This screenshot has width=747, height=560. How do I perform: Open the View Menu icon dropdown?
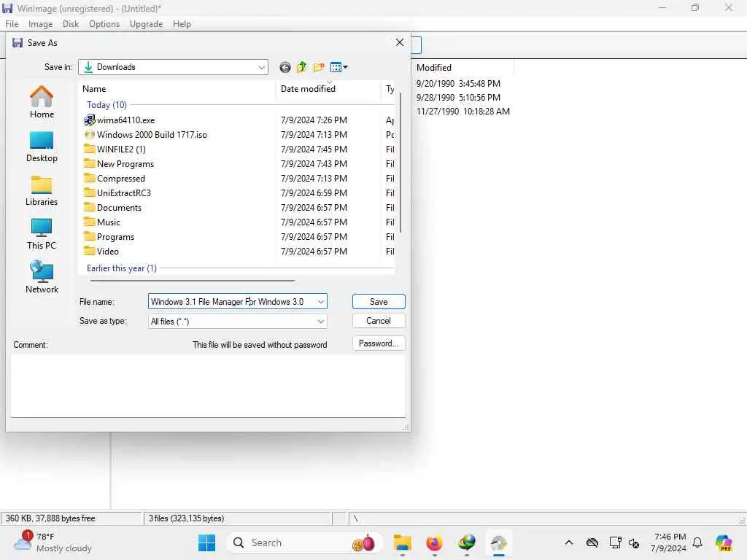[x=338, y=68]
